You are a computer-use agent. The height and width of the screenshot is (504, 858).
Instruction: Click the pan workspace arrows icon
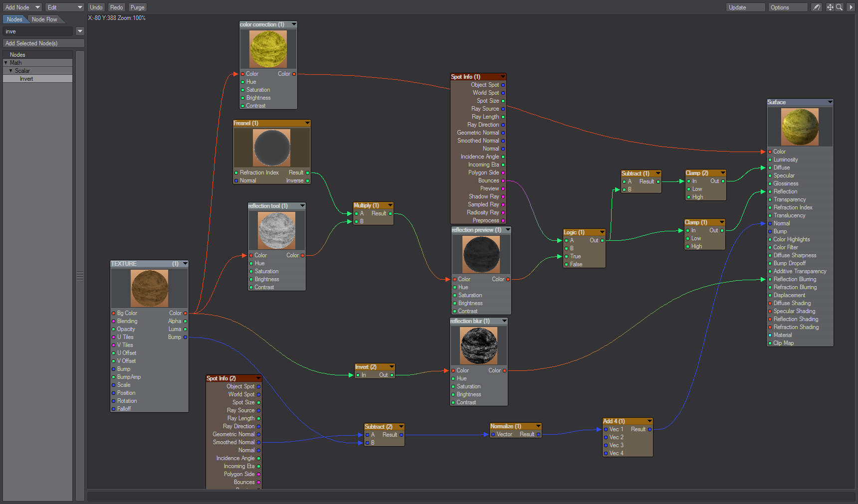830,7
